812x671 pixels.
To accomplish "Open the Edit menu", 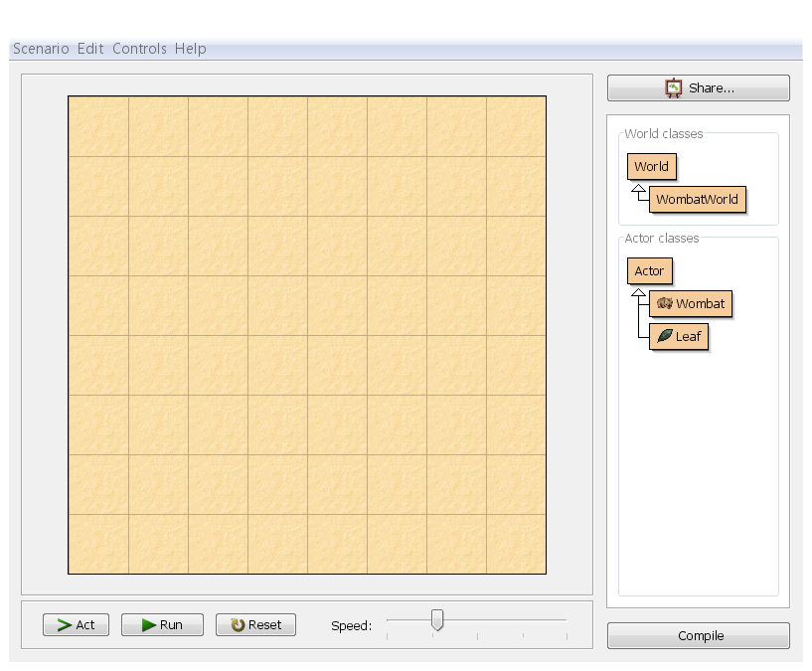I will [x=90, y=49].
